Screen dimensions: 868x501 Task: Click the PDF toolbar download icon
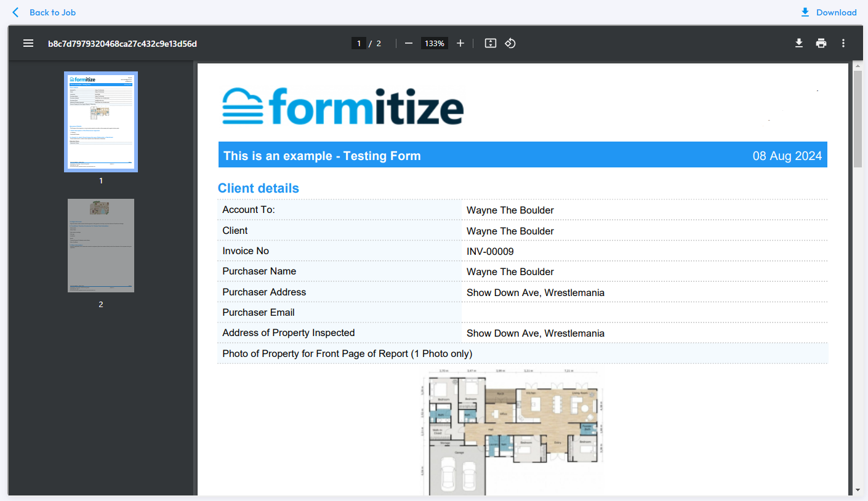pos(799,43)
